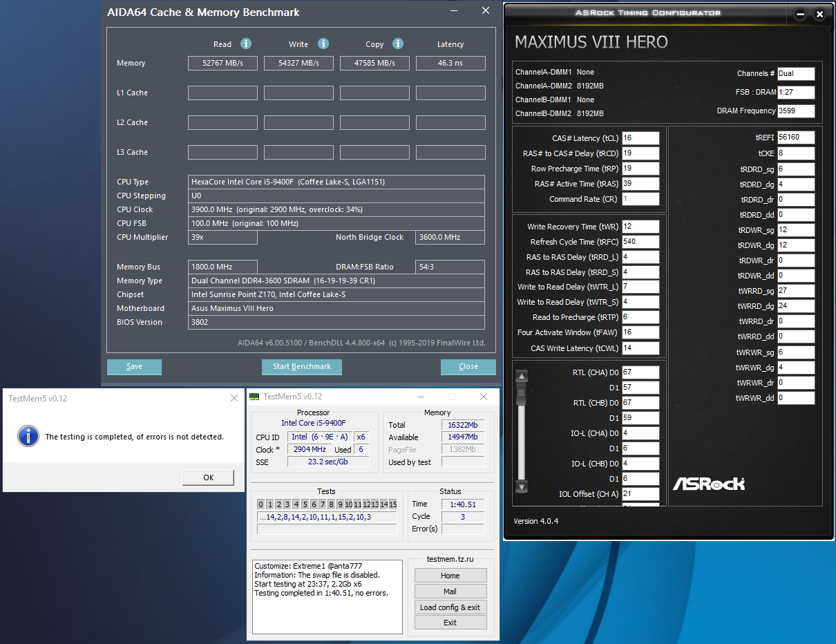The width and height of the screenshot is (836, 644).
Task: Click the tRAS value field showing 39
Action: click(640, 184)
